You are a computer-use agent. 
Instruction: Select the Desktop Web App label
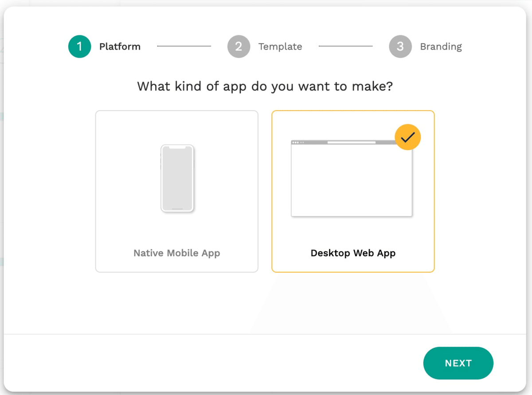[x=353, y=253]
